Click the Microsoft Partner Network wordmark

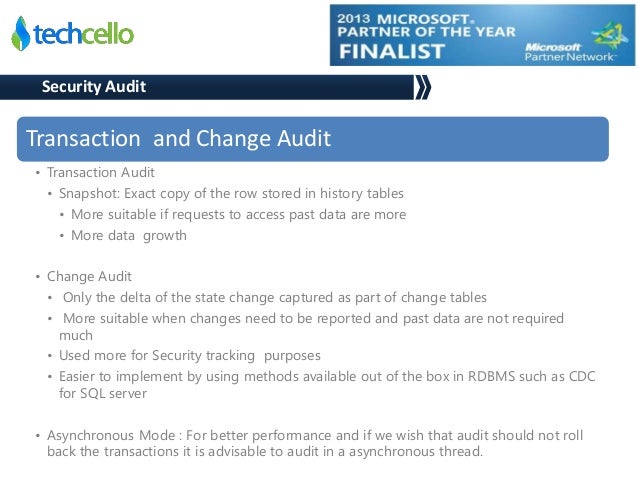[x=569, y=52]
